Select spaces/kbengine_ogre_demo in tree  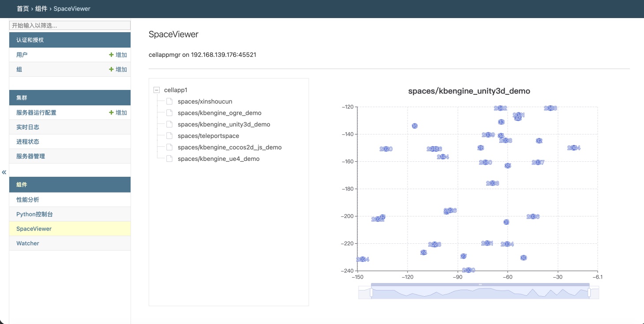(219, 113)
